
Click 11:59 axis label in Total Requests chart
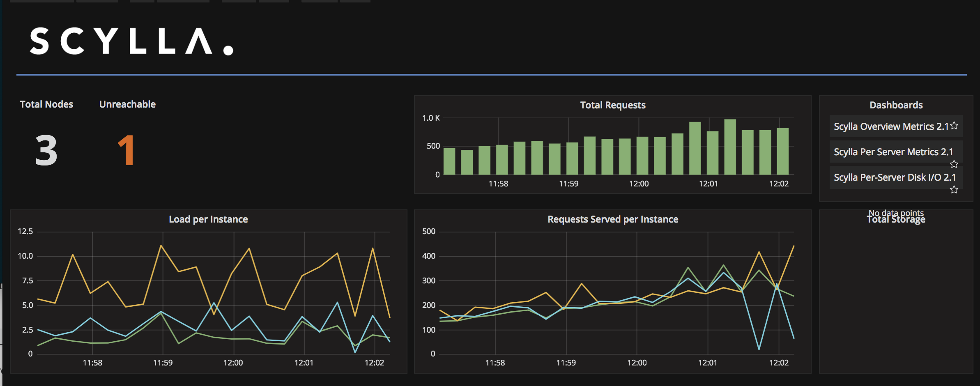pyautogui.click(x=568, y=184)
